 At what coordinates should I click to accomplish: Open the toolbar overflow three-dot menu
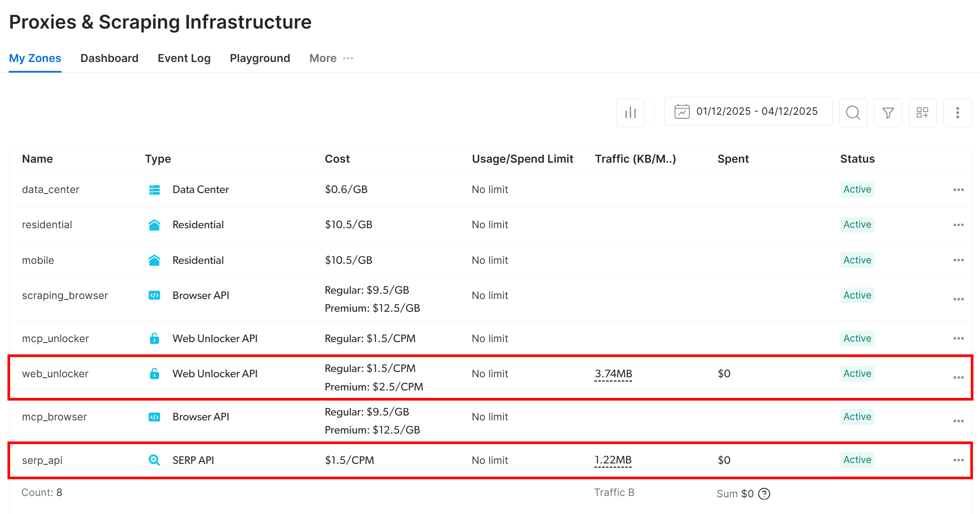pos(958,113)
